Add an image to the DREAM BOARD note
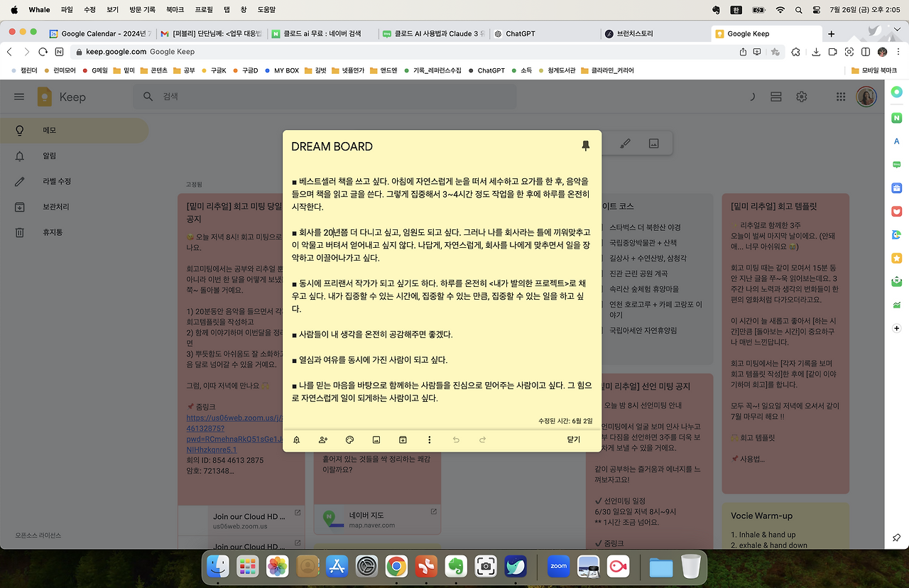909x588 pixels. pyautogui.click(x=376, y=440)
